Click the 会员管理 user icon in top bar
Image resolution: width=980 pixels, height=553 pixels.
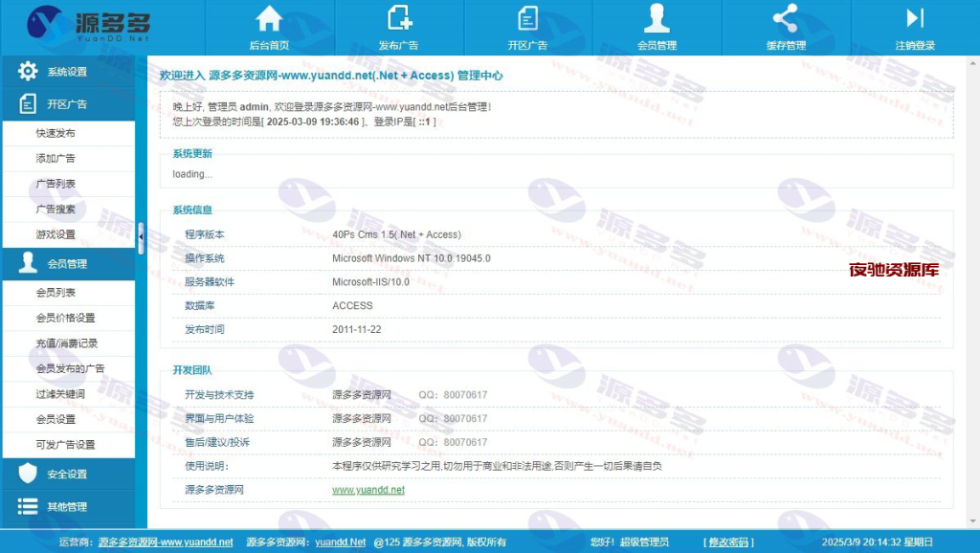point(657,18)
